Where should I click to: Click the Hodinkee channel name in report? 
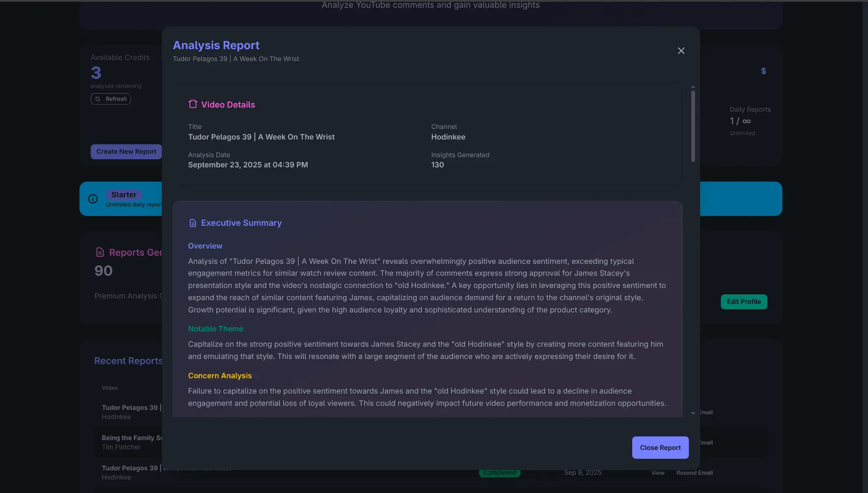[x=448, y=137]
